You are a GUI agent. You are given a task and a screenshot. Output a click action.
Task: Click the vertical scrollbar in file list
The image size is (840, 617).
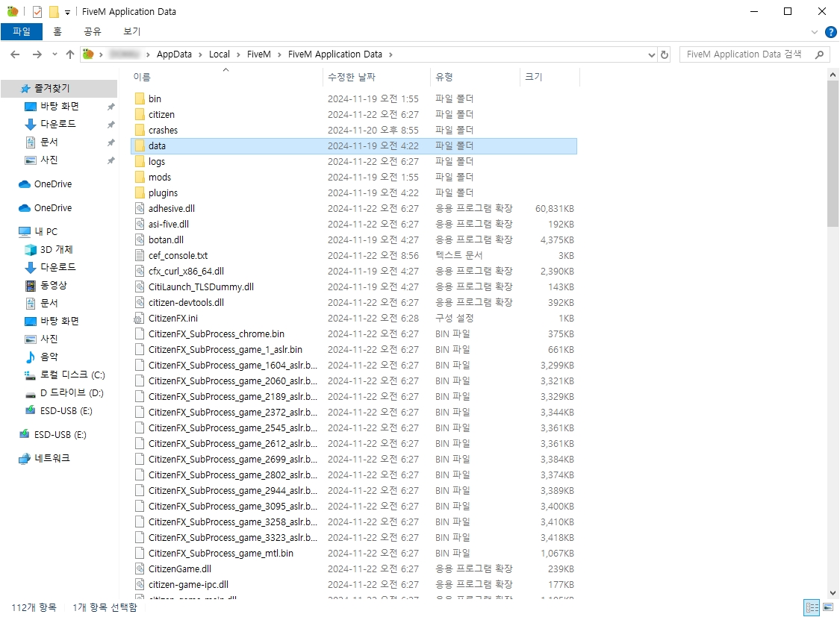pos(833,336)
